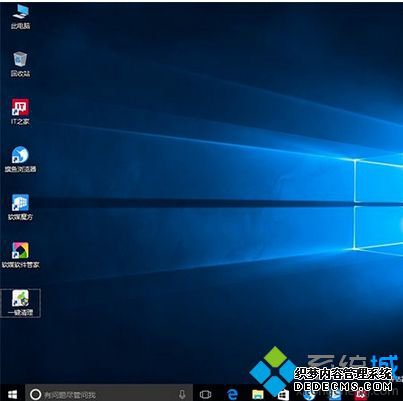Select the 一键清理 cleanup shortcut
Screen dimensions: 403x401
pos(20,303)
